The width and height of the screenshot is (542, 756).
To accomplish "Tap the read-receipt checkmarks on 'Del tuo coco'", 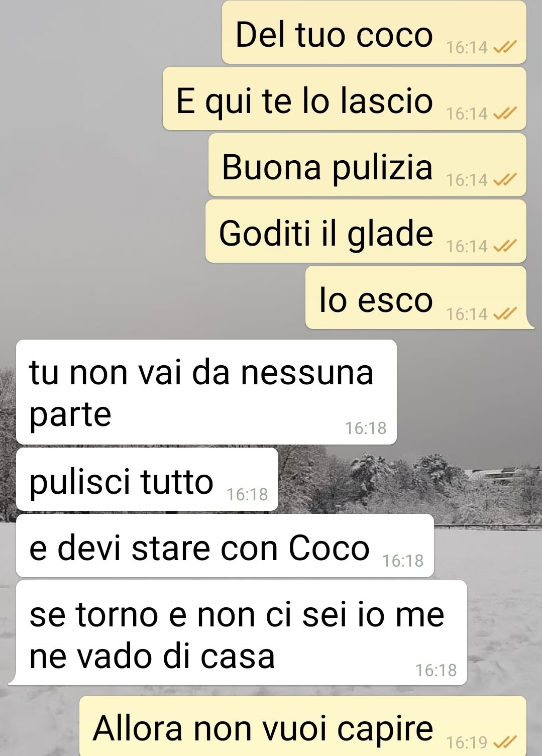I will click(x=504, y=47).
